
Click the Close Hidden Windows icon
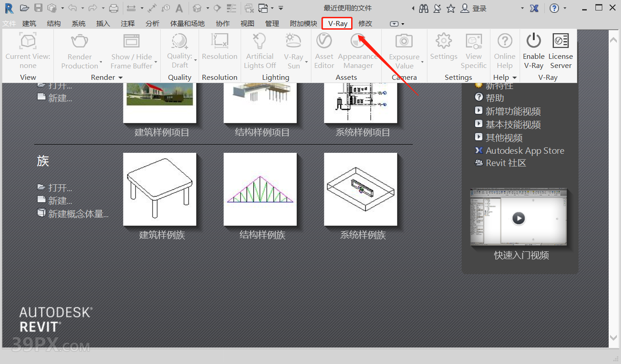(249, 8)
